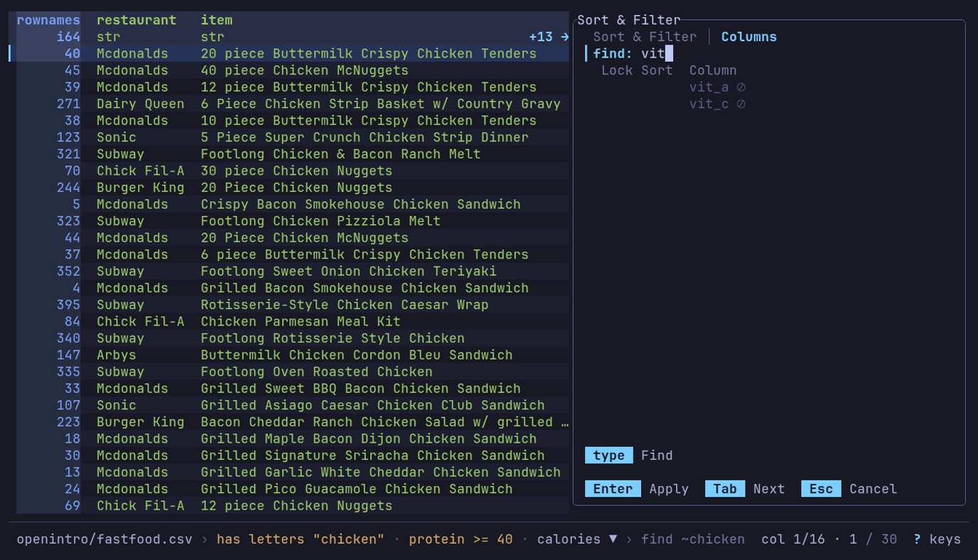The width and height of the screenshot is (978, 560).
Task: Click the hidden icon next to vit_a
Action: click(x=741, y=87)
